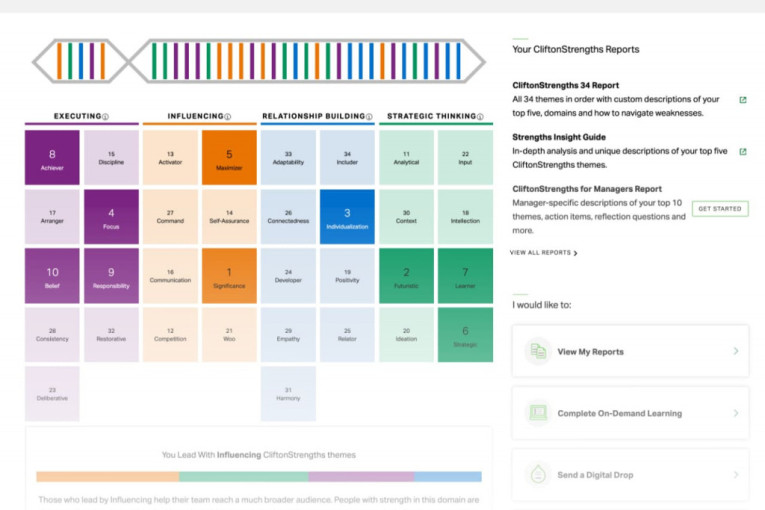
Task: Expand the Send a Digital Drop chevron
Action: pyautogui.click(x=735, y=474)
